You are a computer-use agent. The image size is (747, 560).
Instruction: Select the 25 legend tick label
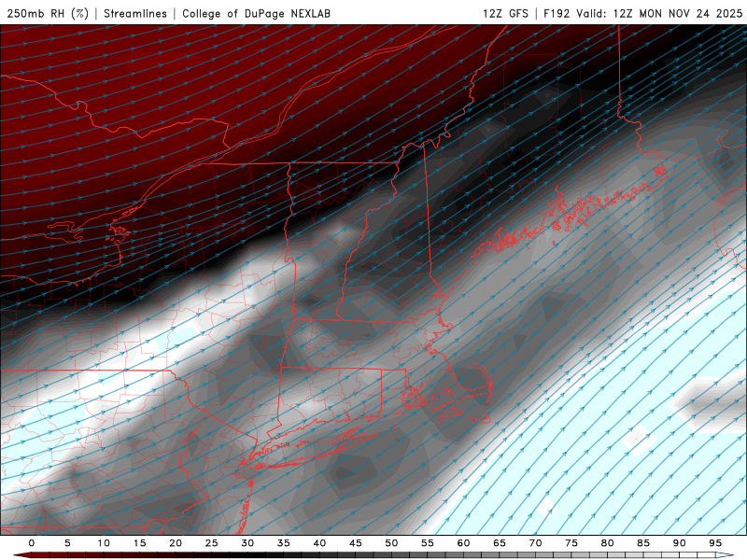(x=212, y=543)
